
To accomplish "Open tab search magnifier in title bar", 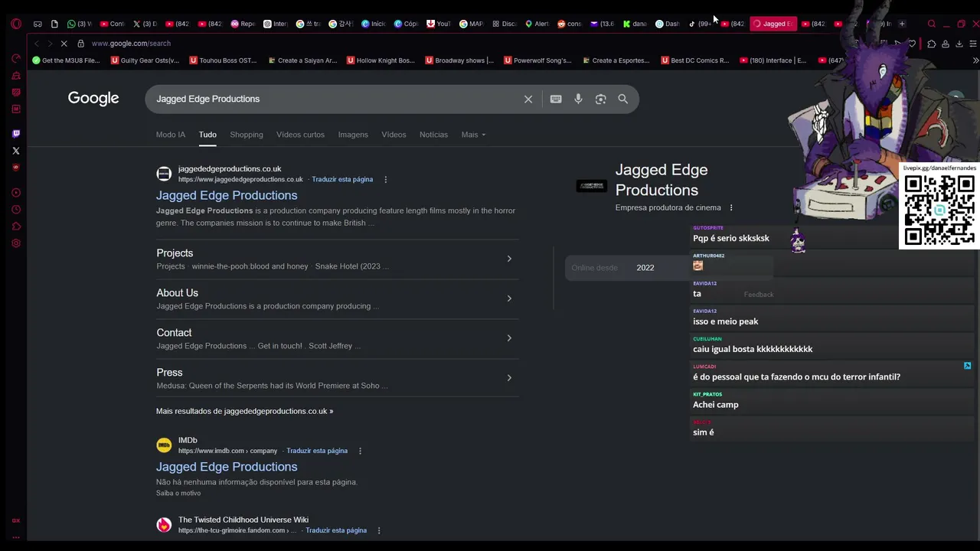I will tap(932, 24).
